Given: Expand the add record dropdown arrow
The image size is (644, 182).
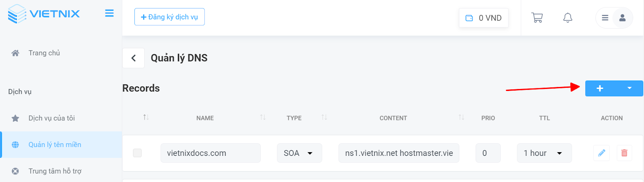Looking at the screenshot, I should tap(629, 88).
